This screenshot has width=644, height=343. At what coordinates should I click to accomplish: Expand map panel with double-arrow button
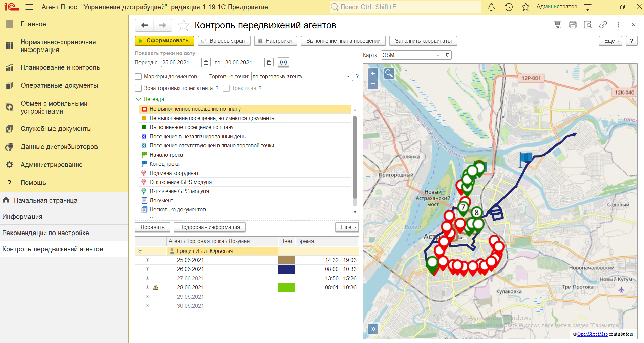point(373,329)
